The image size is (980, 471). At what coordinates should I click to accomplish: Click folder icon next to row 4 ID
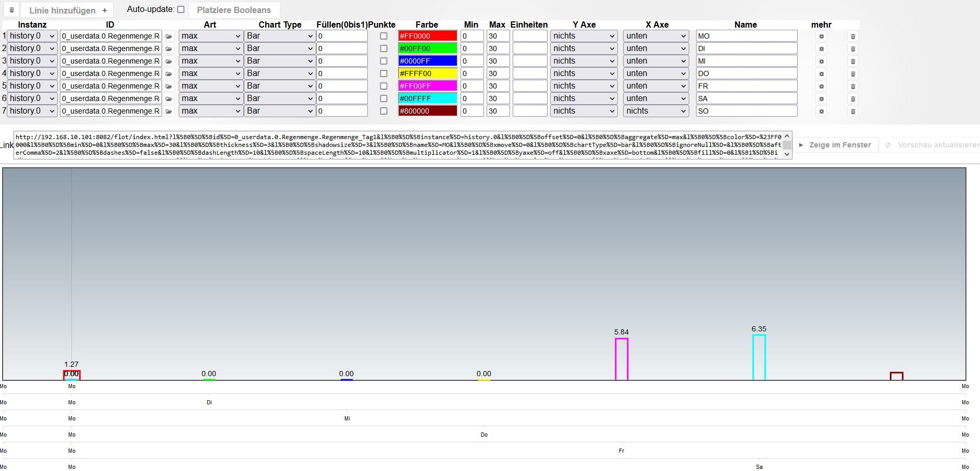(169, 74)
